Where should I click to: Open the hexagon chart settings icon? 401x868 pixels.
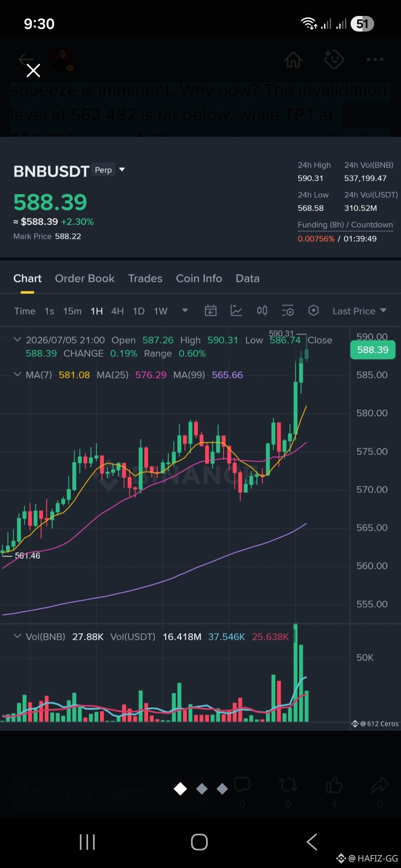[313, 310]
